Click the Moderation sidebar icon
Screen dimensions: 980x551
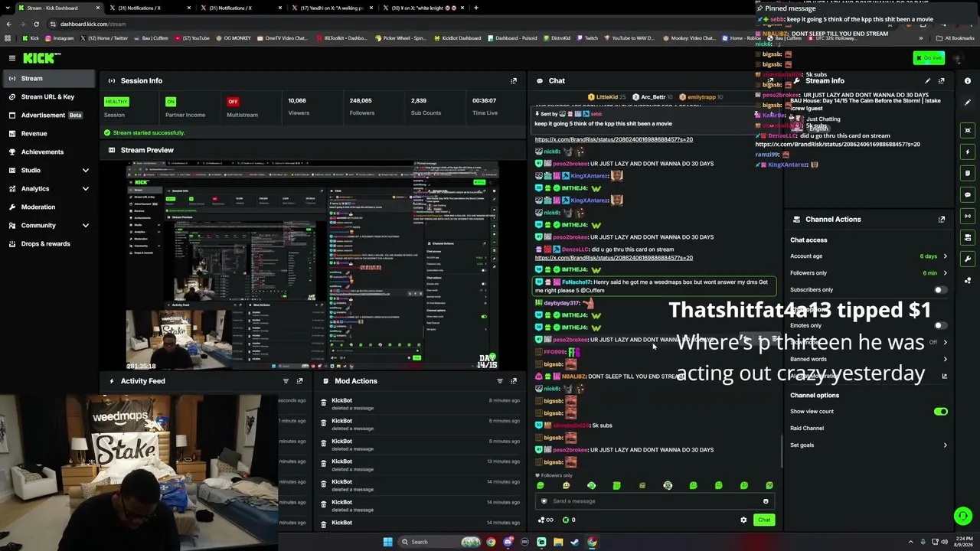pos(12,207)
